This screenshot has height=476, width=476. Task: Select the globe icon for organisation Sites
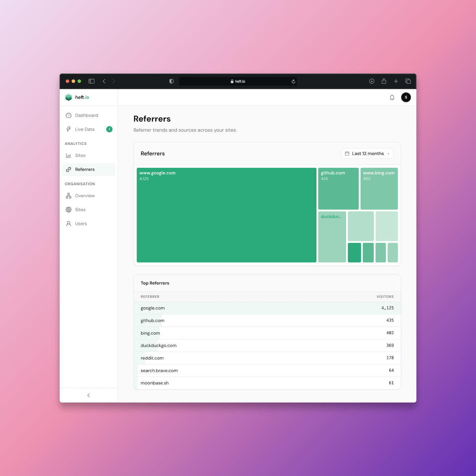[69, 209]
